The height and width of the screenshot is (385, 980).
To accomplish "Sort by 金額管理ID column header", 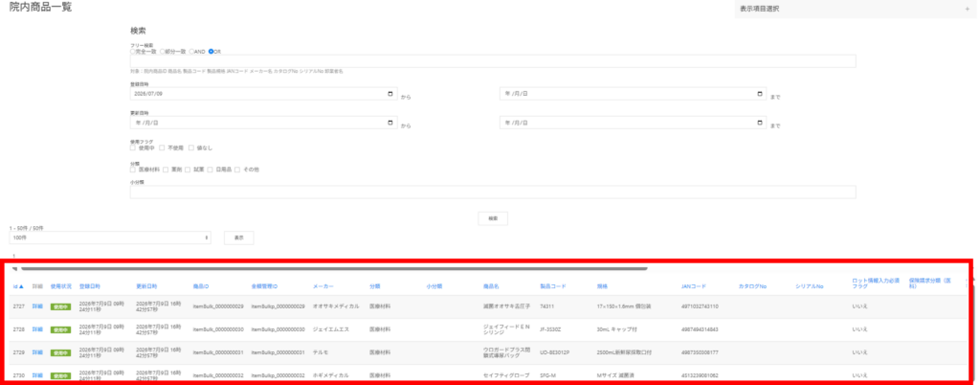I will (264, 286).
